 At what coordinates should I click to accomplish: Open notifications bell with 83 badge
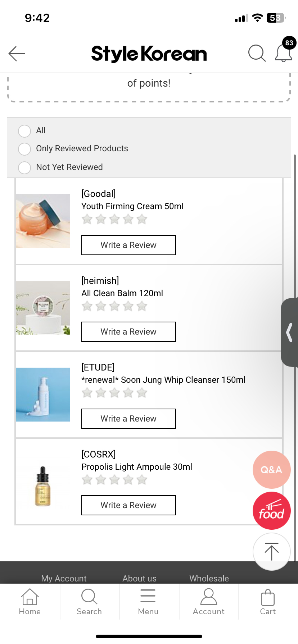coord(284,53)
